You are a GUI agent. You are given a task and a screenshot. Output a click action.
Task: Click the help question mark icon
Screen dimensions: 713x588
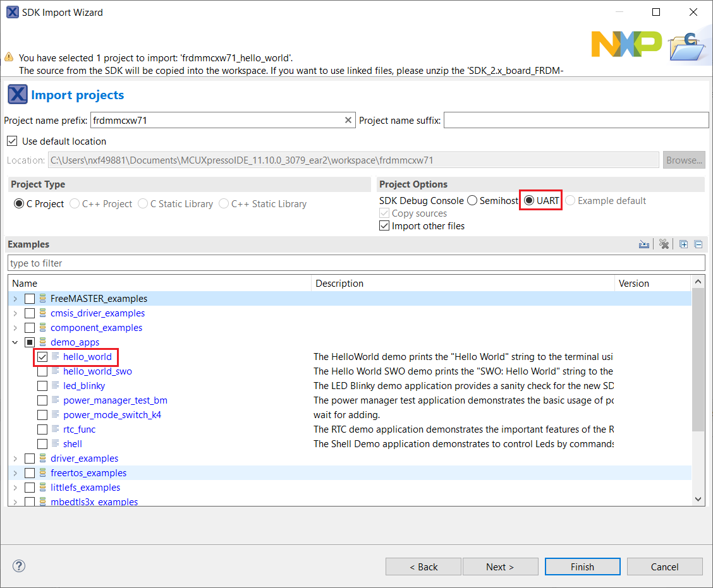[19, 566]
